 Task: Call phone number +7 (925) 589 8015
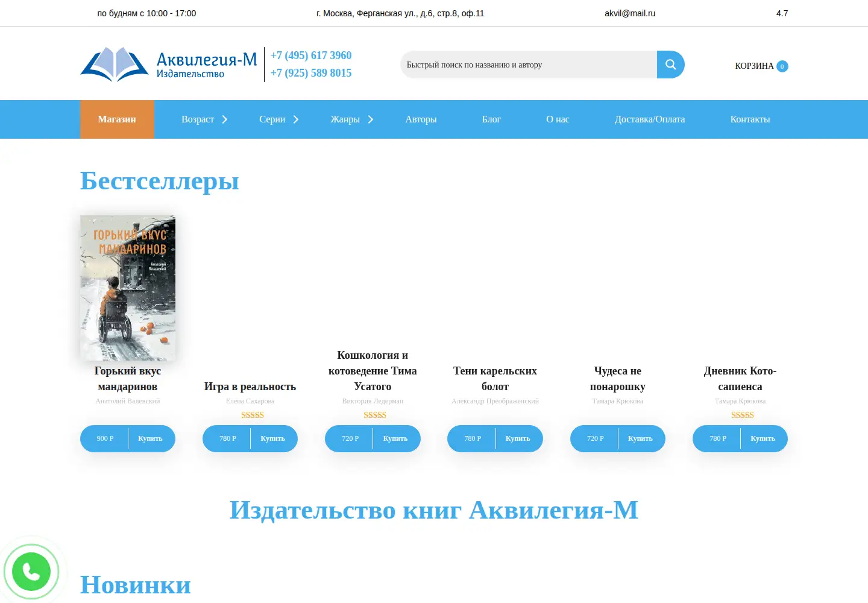[311, 73]
